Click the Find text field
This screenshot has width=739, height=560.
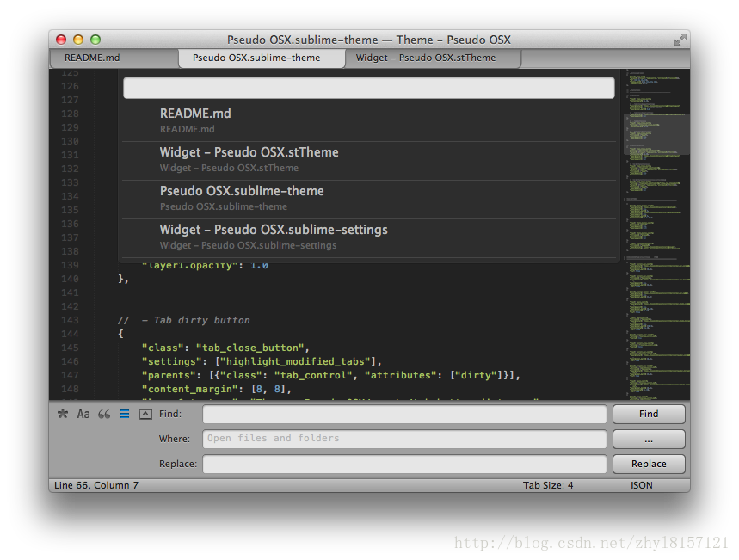pos(404,415)
